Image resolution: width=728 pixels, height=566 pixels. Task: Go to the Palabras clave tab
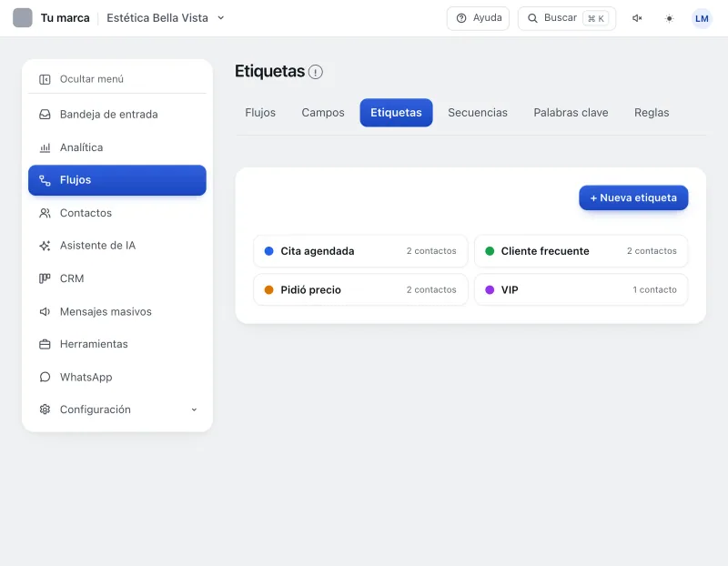[571, 113]
